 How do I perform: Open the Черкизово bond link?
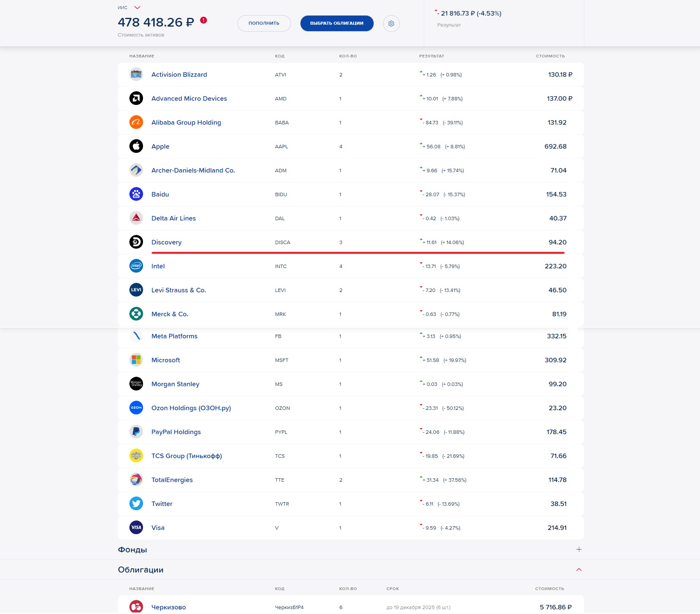point(169,607)
